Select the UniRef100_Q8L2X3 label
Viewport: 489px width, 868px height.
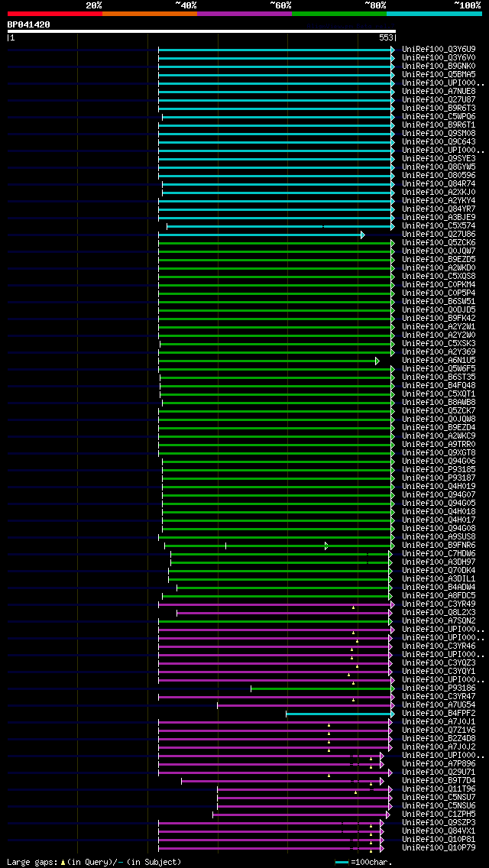(439, 612)
